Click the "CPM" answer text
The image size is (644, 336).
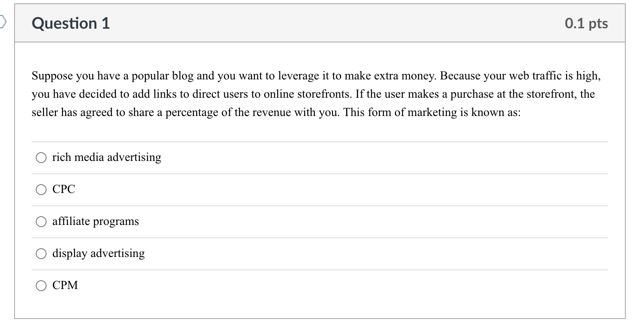[65, 286]
